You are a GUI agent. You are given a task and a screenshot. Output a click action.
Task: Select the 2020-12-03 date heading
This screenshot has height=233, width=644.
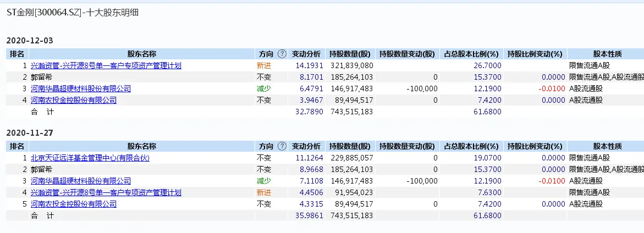coord(30,41)
